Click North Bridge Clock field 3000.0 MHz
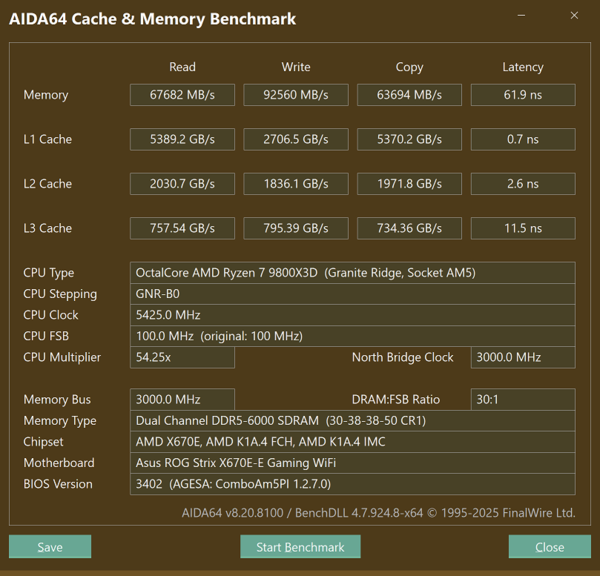The image size is (600, 576). (523, 357)
